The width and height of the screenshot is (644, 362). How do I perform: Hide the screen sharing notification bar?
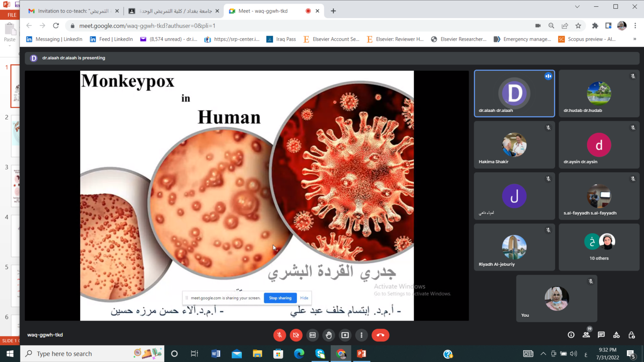pyautogui.click(x=304, y=298)
